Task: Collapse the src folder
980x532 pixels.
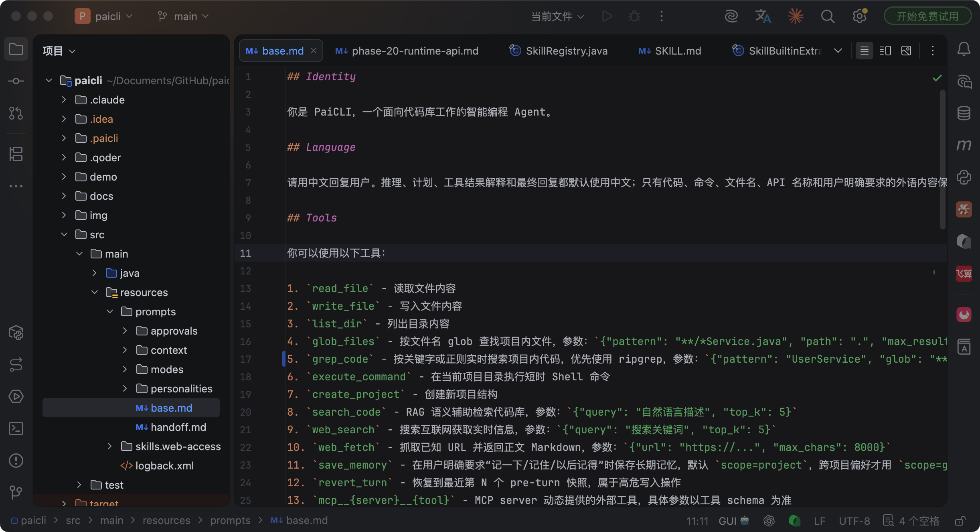Action: point(64,234)
